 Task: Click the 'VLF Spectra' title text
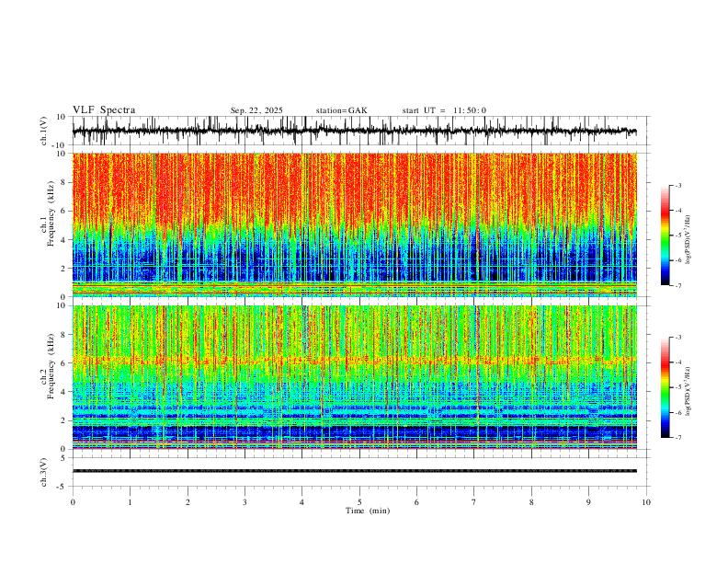(104, 110)
